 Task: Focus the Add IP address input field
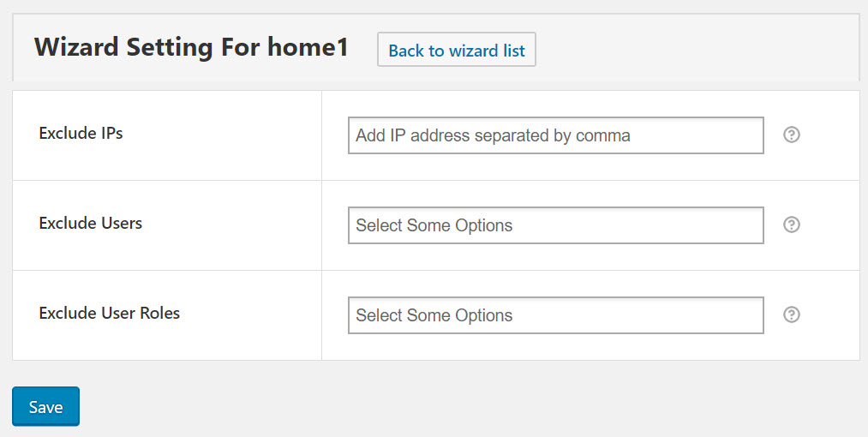click(x=556, y=135)
